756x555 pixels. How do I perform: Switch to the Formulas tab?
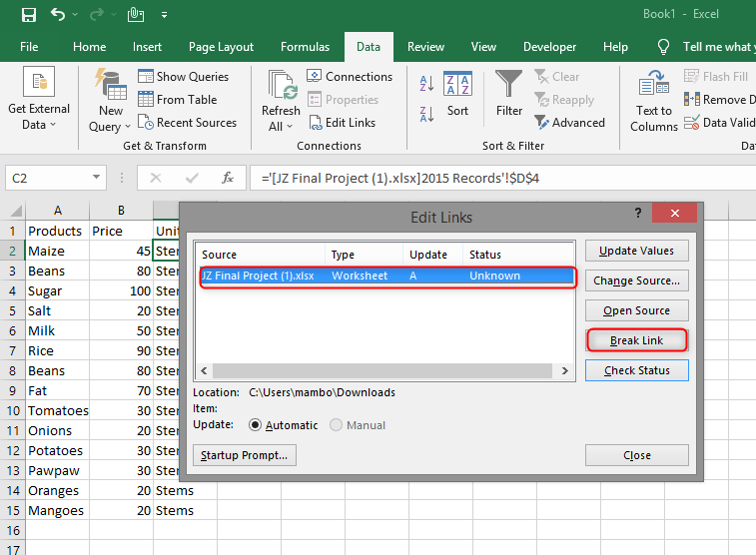[x=305, y=47]
